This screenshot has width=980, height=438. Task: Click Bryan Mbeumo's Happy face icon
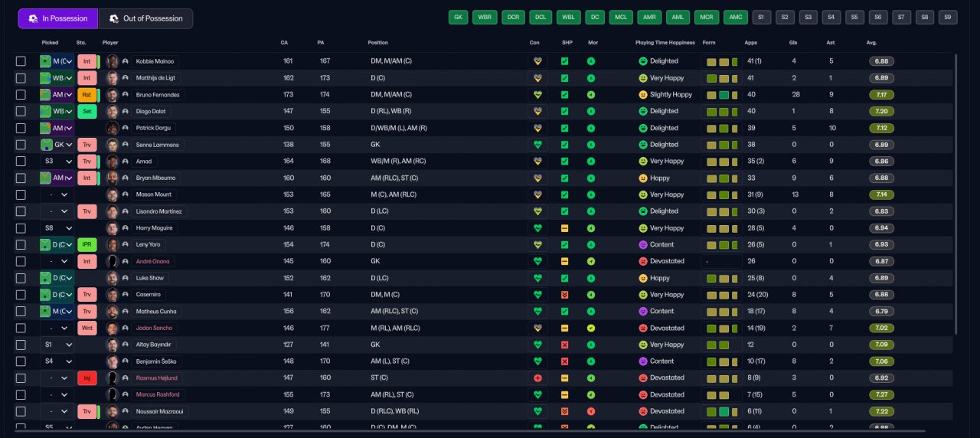[x=643, y=178]
